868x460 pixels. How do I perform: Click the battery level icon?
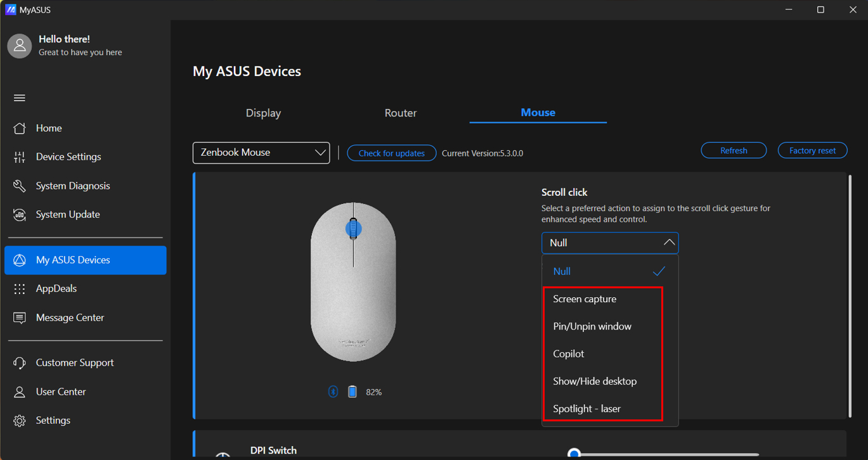[x=353, y=392]
